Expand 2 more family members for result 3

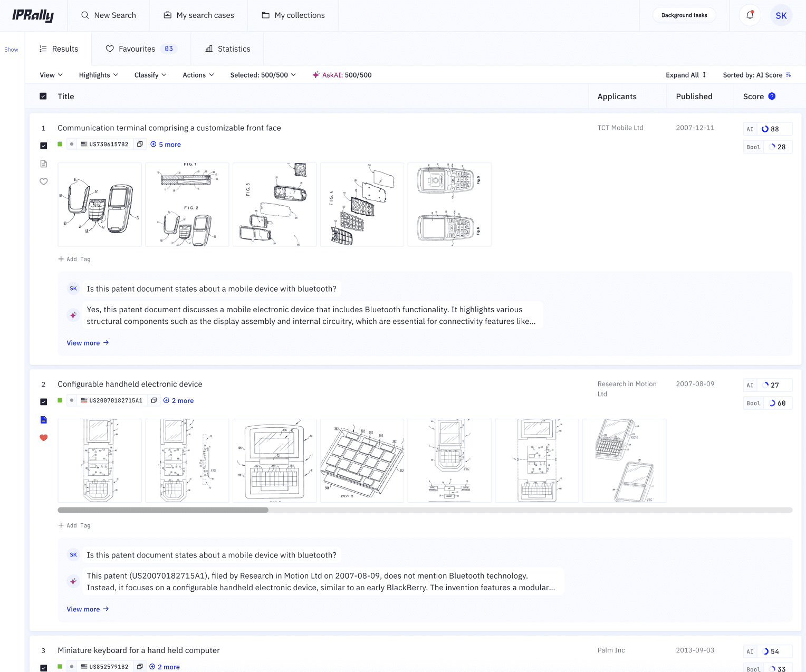pyautogui.click(x=165, y=667)
